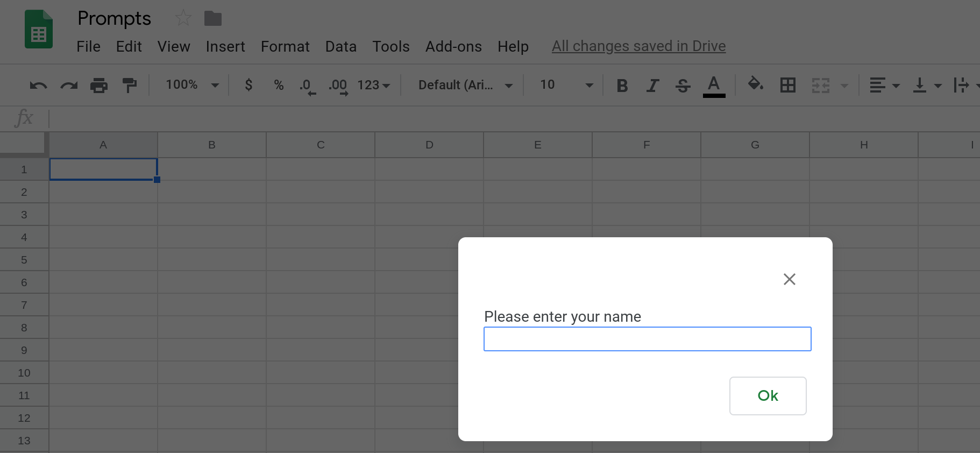Click the select-all corner box
This screenshot has width=980, height=453.
[23, 144]
